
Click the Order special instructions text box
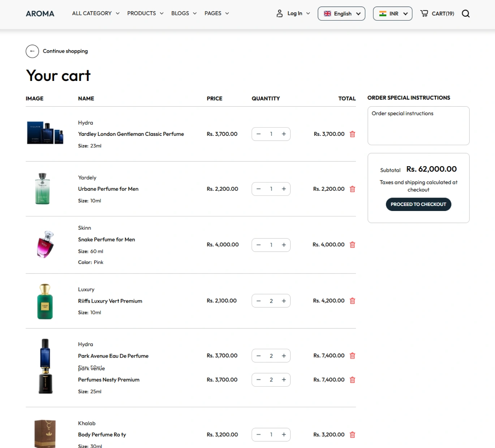[418, 126]
